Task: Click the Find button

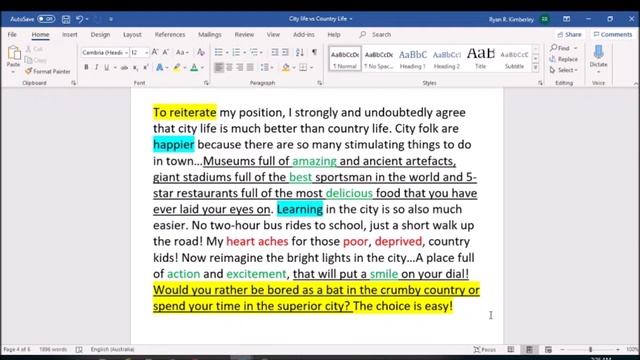Action: coord(563,48)
